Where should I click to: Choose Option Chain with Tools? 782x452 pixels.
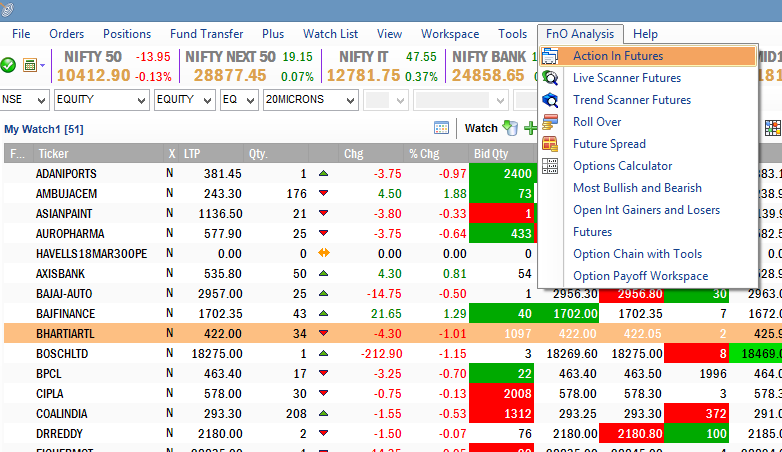pyautogui.click(x=637, y=254)
